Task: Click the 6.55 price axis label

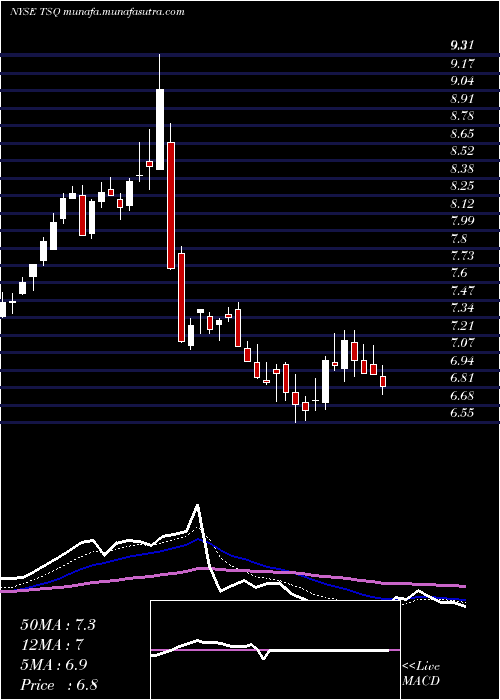Action: click(462, 414)
